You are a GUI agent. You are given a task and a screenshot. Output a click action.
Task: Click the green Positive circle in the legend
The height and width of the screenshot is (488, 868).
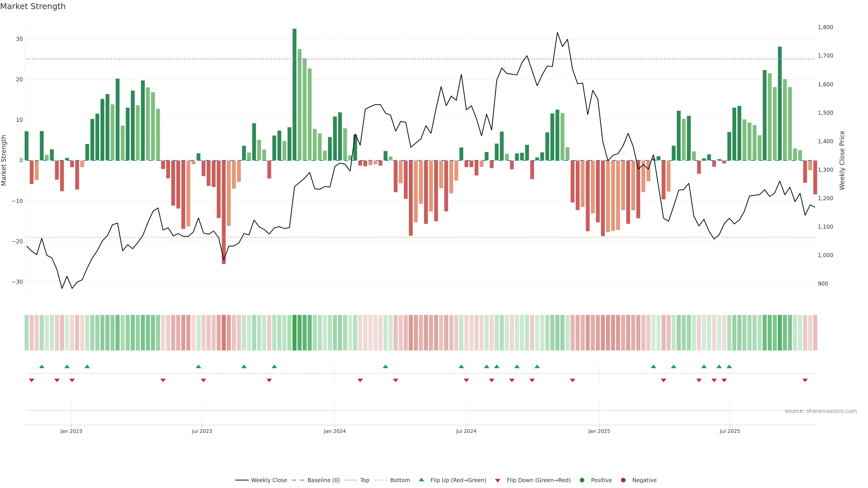(x=582, y=480)
